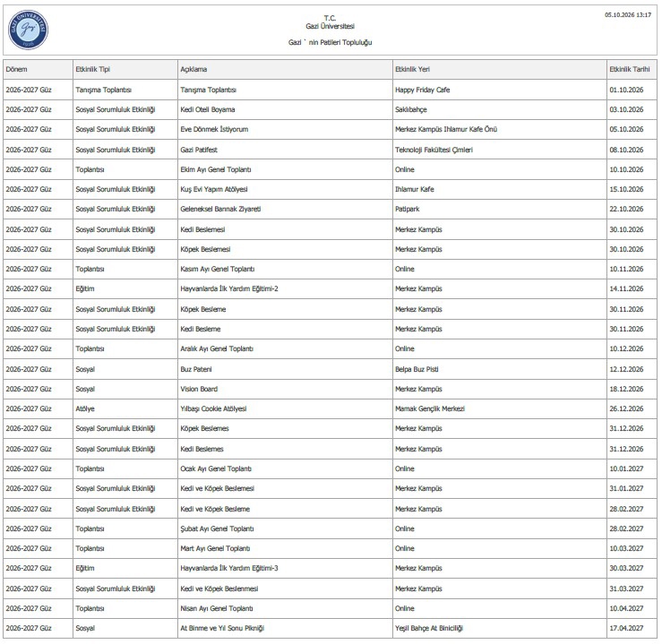Select the Happy Friday Cafe cell

point(500,90)
